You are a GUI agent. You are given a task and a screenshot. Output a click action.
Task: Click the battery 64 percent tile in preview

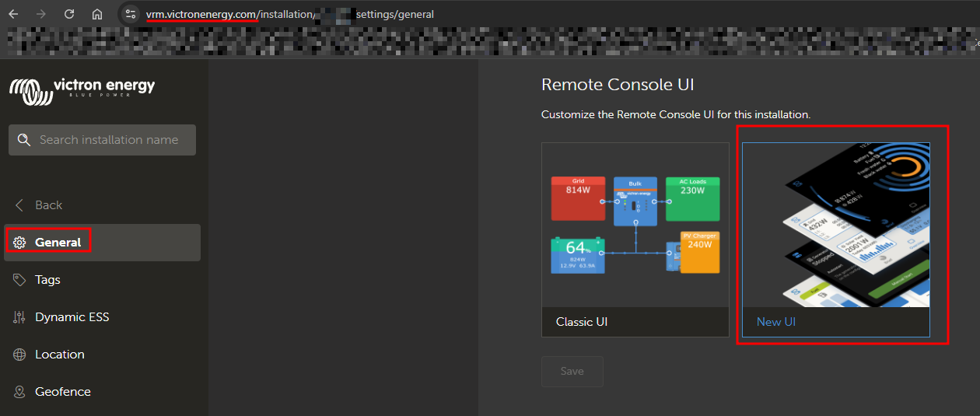click(578, 255)
